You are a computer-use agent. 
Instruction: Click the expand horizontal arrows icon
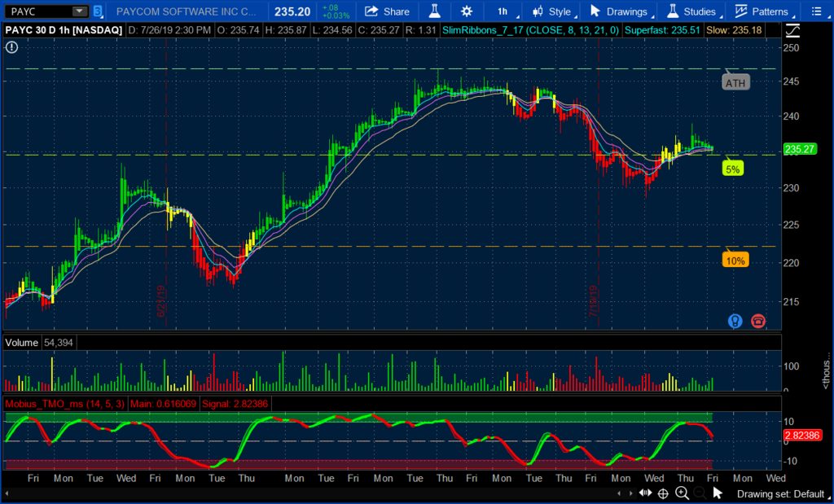click(645, 493)
